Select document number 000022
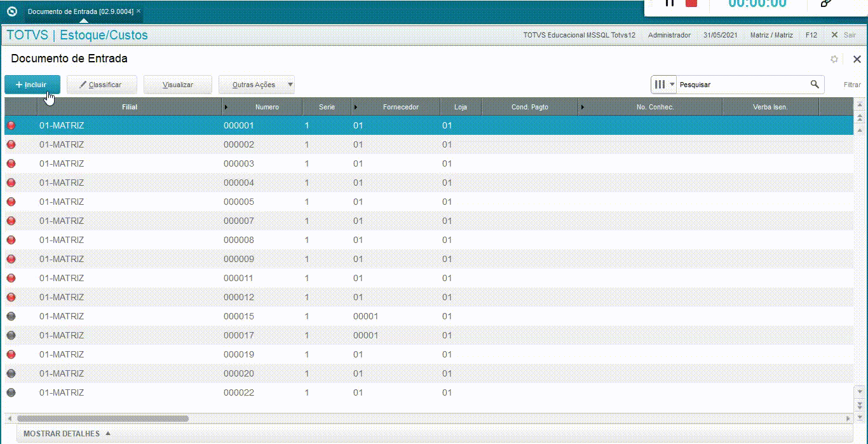868x444 pixels. pos(239,392)
